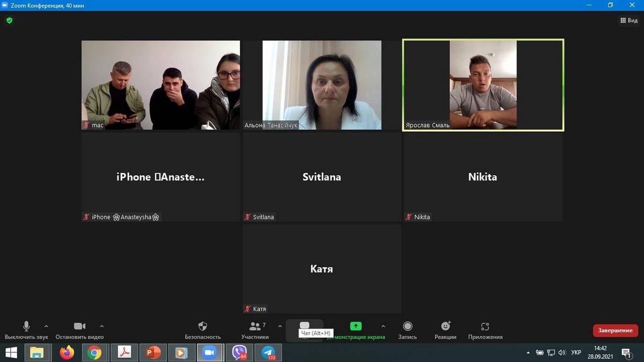The image size is (644, 362).
Task: Select Ярослав Смаль video tile
Action: click(483, 85)
